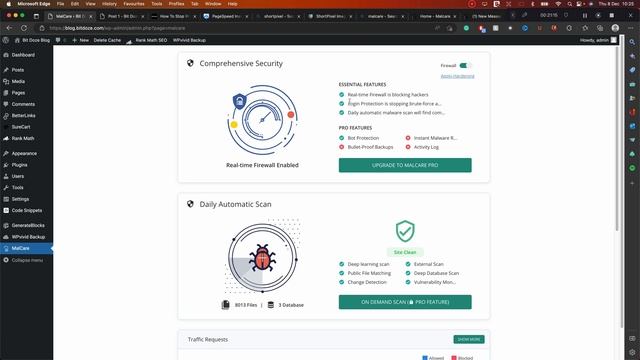640x360 pixels.
Task: Click New in the admin bar
Action: [80, 40]
